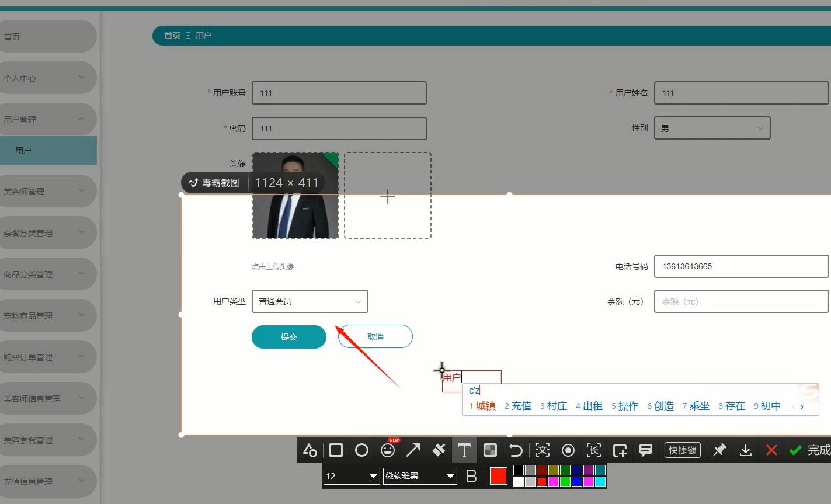Select the highlighter brush tool
831x504 pixels.
click(439, 450)
